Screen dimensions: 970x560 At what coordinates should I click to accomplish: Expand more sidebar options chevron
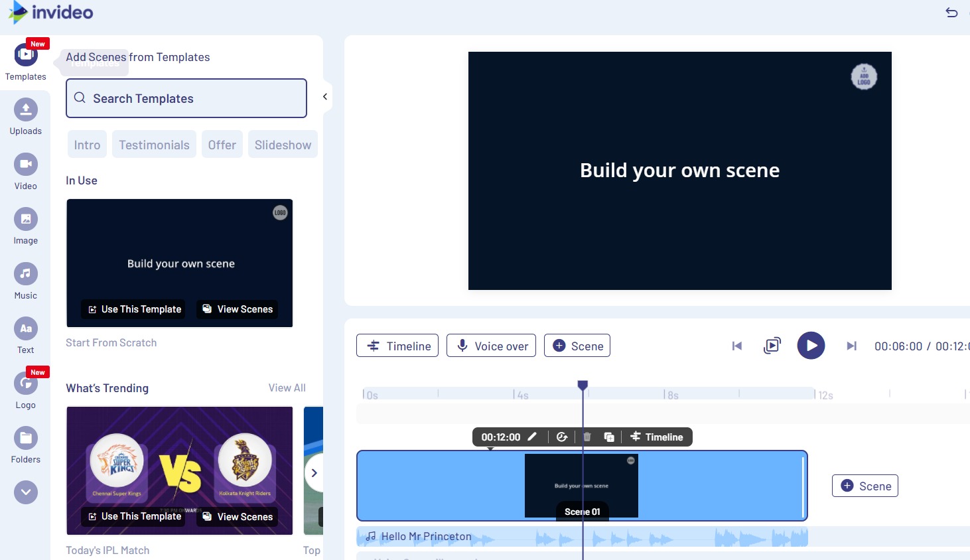26,492
